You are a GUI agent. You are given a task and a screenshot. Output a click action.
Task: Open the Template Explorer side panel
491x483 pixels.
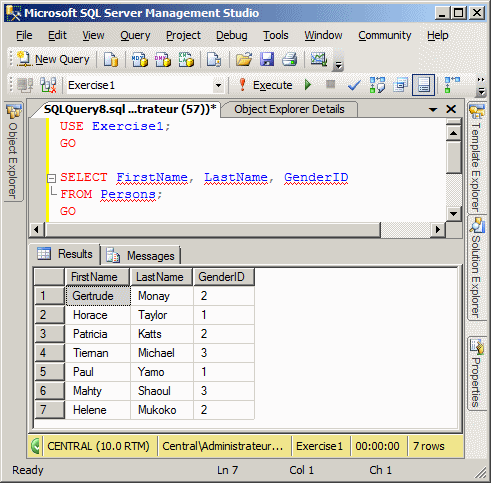476,158
